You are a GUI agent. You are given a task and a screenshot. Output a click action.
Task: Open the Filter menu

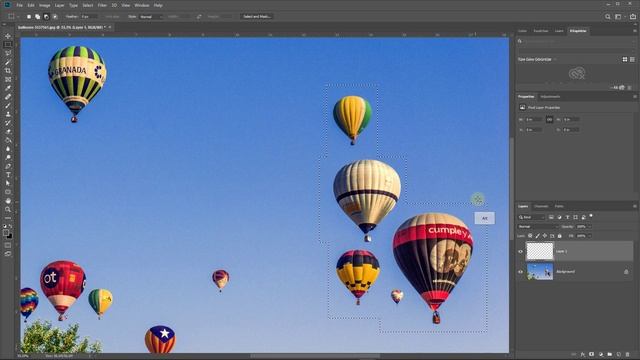point(102,5)
